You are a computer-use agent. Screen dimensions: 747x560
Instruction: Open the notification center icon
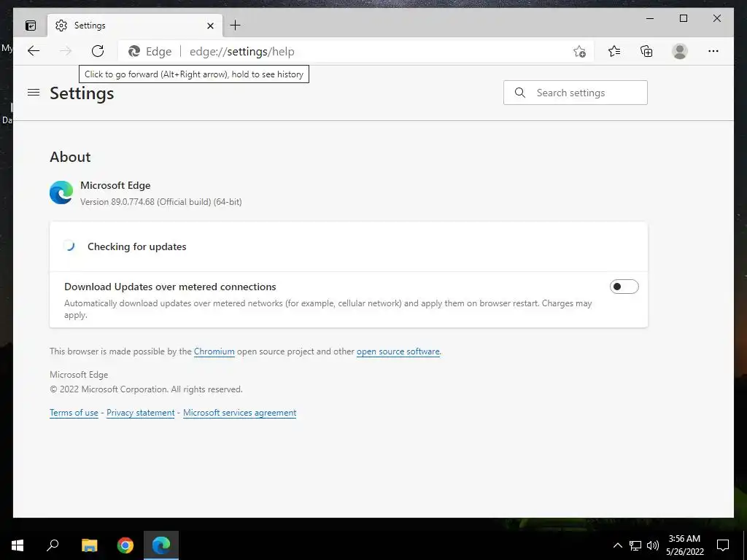pos(723,545)
